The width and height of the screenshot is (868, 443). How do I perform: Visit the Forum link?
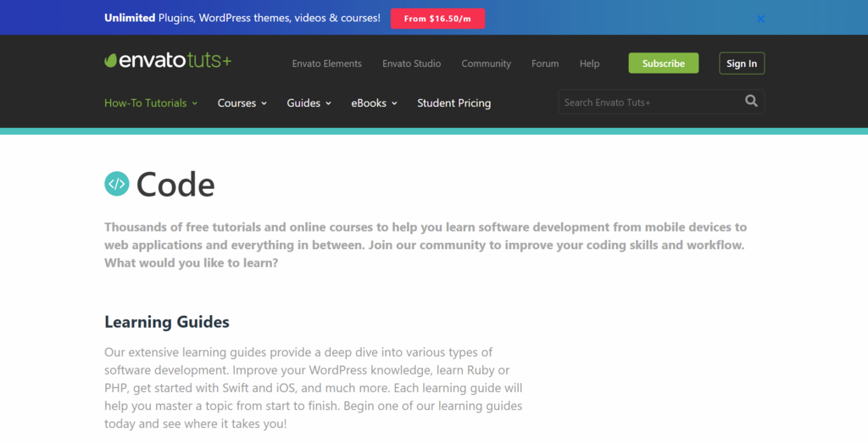pyautogui.click(x=545, y=64)
